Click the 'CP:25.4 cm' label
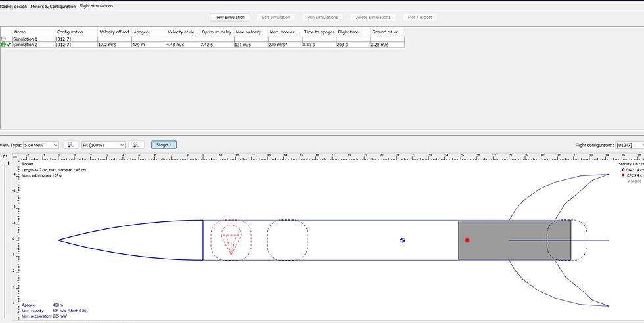 click(635, 175)
